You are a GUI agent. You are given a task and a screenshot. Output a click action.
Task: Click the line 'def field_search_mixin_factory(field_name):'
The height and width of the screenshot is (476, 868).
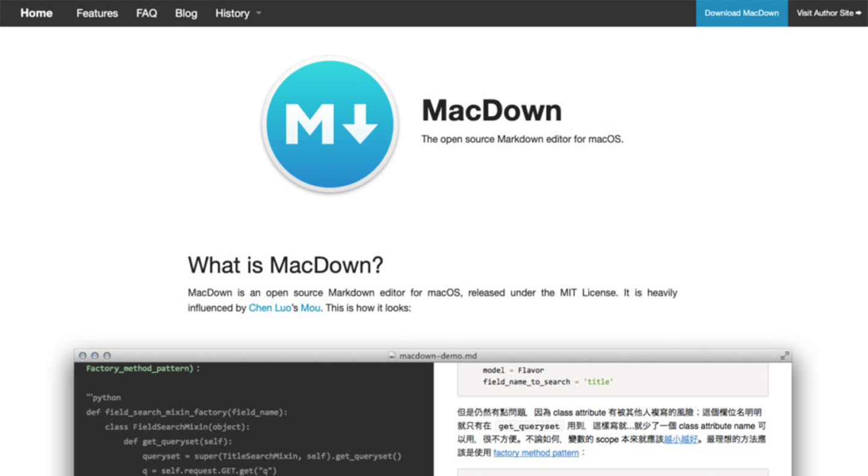[x=187, y=413]
